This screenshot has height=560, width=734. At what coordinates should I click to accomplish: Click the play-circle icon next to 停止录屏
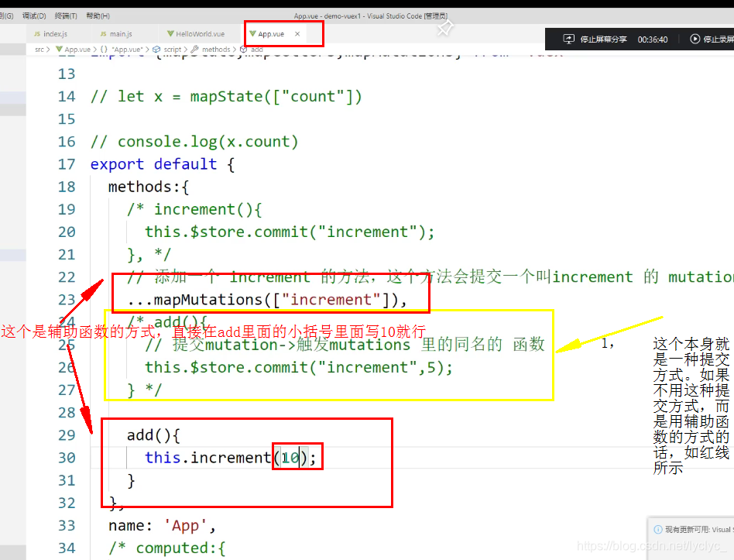coord(695,39)
